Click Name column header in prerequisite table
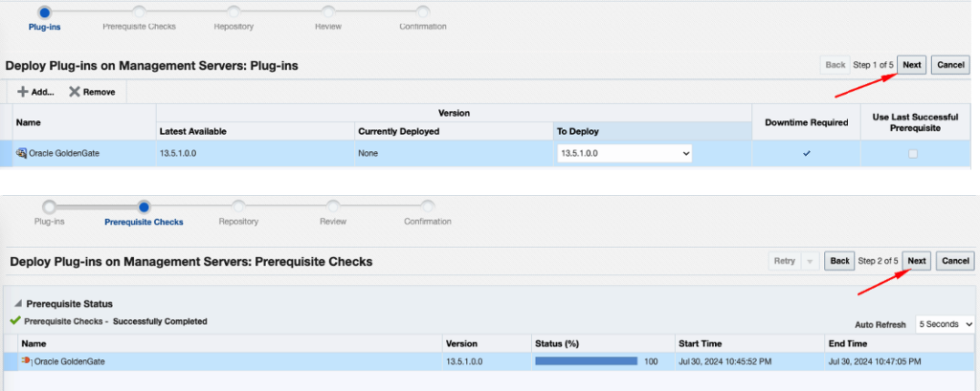This screenshot has width=980, height=391. pyautogui.click(x=230, y=343)
